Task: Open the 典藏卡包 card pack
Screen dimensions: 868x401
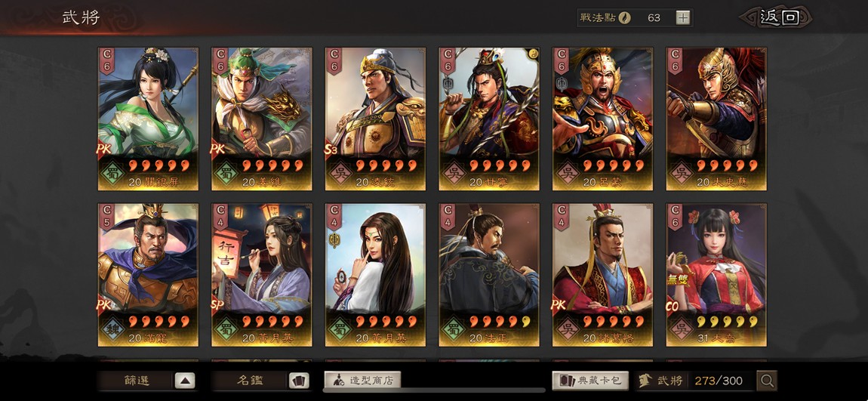Action: pos(590,381)
